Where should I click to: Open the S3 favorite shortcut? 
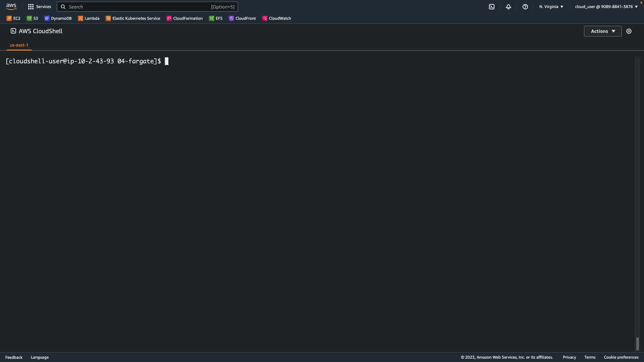pos(33,18)
